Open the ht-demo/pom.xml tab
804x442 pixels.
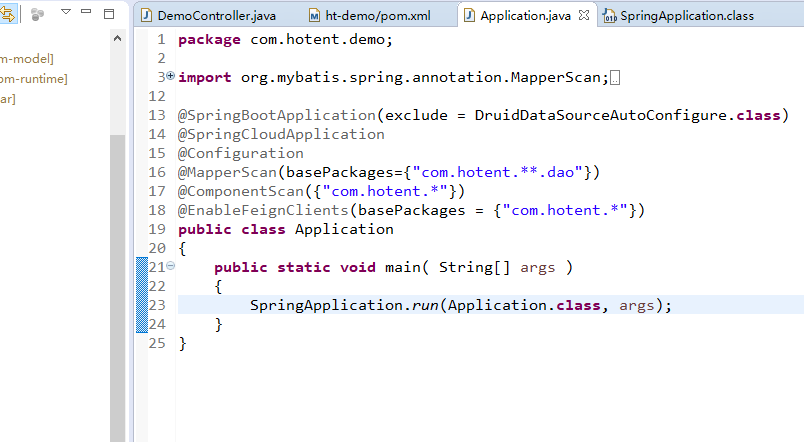(370, 15)
